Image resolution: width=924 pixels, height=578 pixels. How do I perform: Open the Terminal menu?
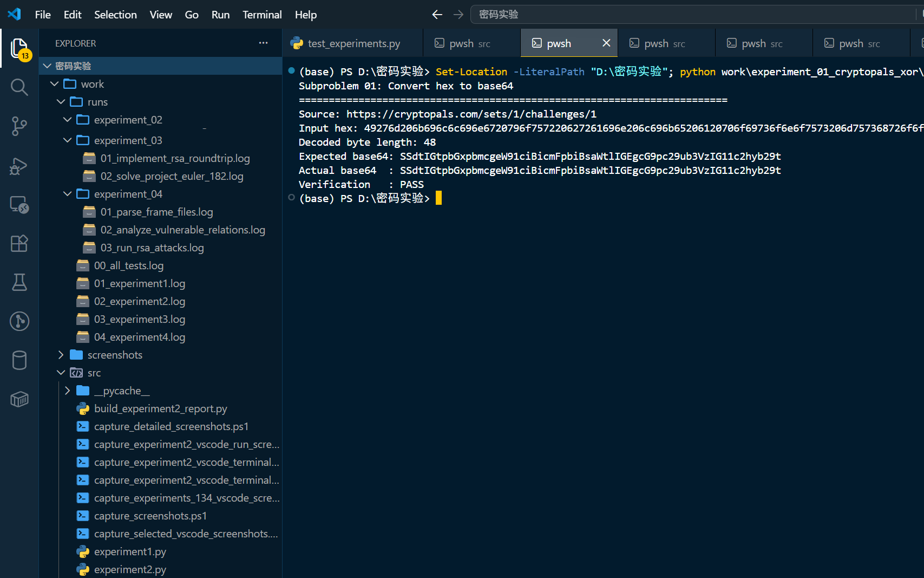click(262, 15)
